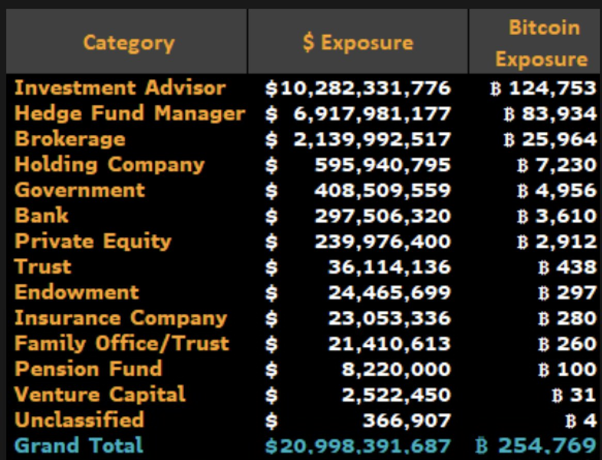Select the Hedge Fund Manager category

129,114
